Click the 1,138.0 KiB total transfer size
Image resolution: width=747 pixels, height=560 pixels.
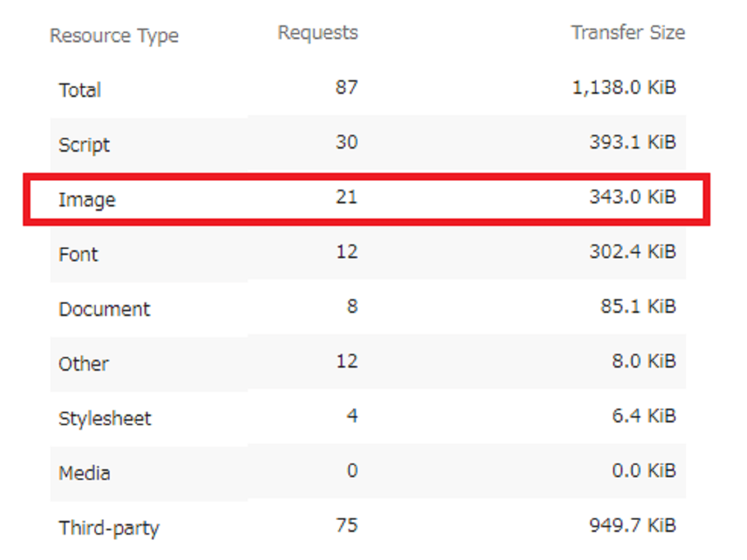tap(624, 88)
